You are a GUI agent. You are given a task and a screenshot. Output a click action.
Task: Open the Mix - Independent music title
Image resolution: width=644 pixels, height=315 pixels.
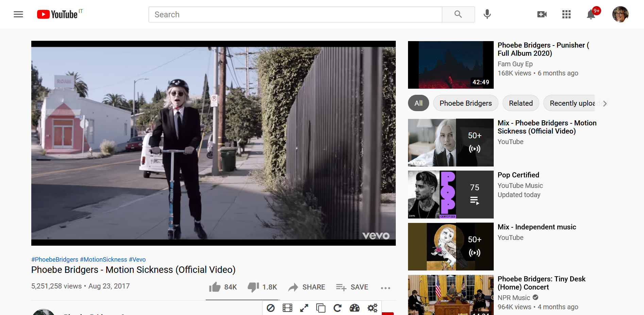click(x=537, y=227)
